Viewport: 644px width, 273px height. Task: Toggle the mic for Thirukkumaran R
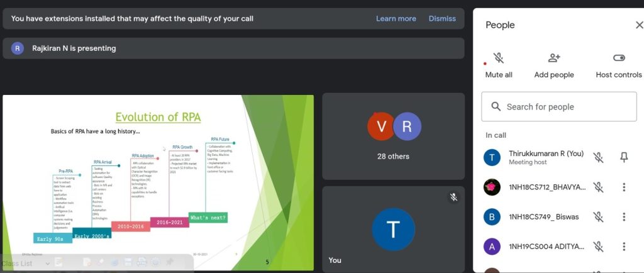(x=598, y=157)
